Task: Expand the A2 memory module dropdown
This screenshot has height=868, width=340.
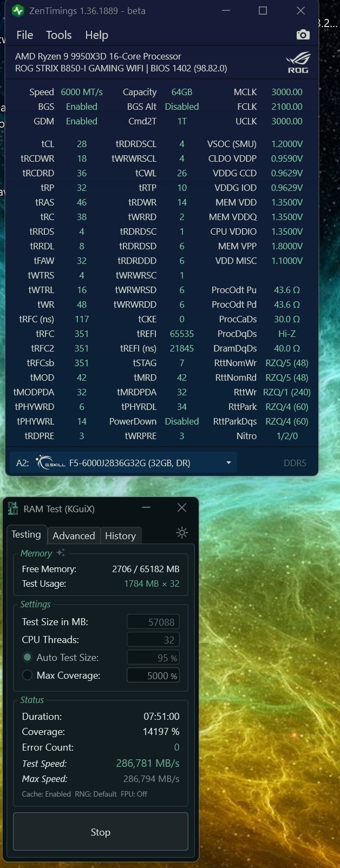Action: click(228, 463)
